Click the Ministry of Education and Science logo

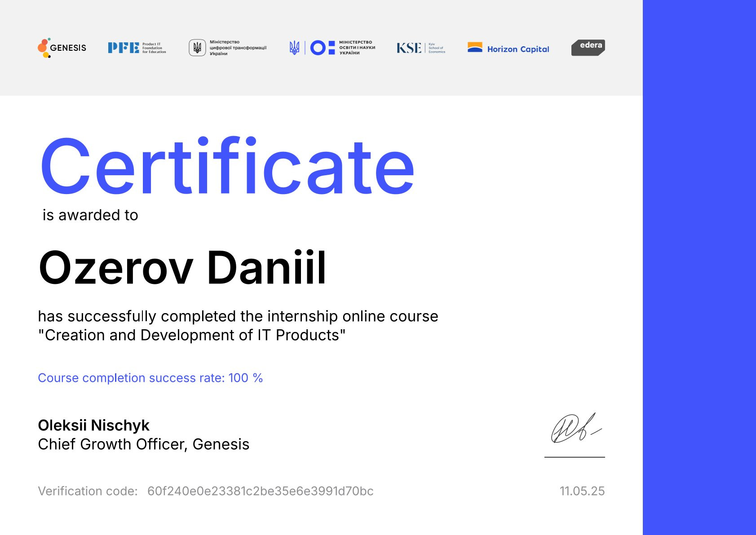point(332,48)
